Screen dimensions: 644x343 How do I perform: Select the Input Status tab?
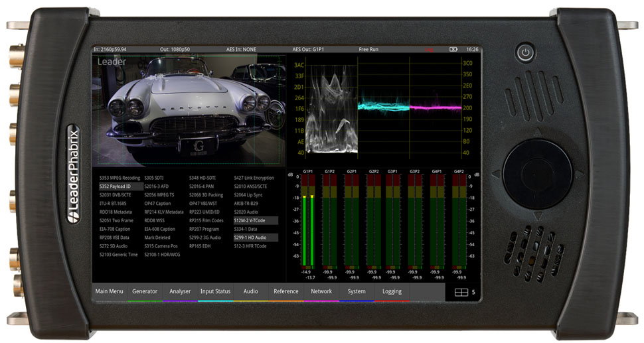click(x=215, y=292)
